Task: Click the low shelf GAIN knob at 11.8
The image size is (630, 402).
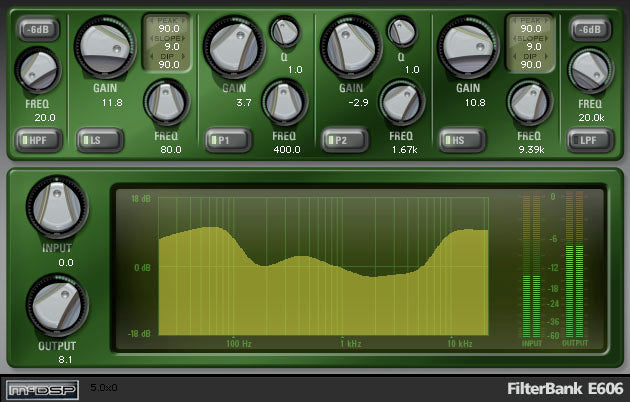Action: tap(106, 45)
